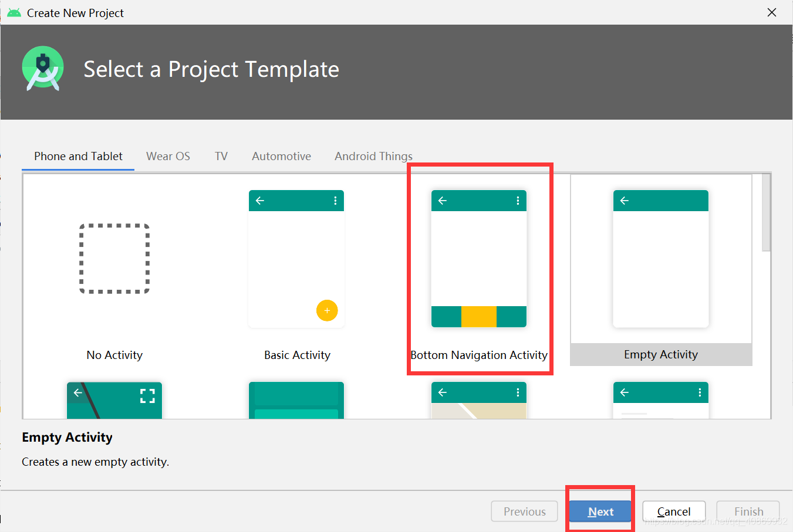Viewport: 793px width, 532px height.
Task: Click the Finish button
Action: 749,511
